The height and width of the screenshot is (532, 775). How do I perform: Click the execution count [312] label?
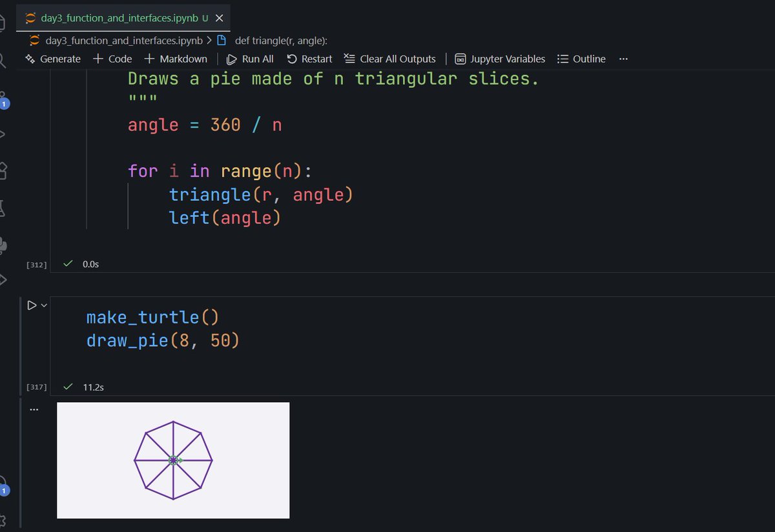37,265
